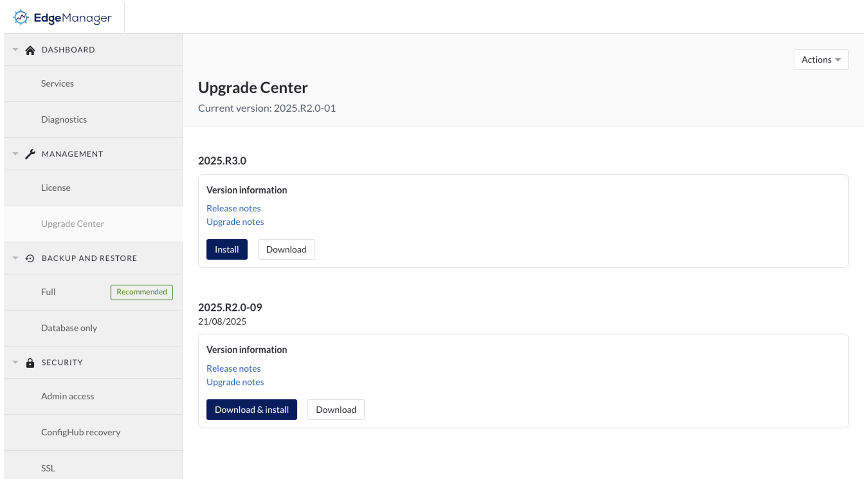
Task: Collapse the Security section
Action: [15, 362]
